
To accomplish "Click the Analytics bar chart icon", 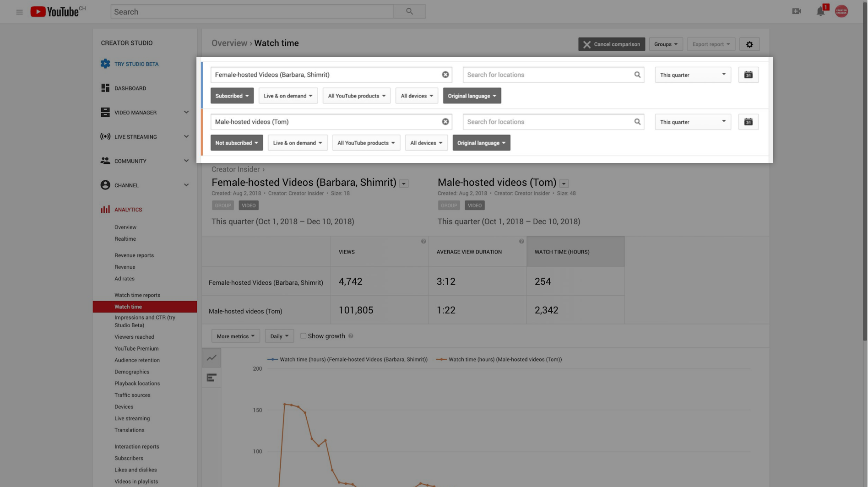I will click(105, 209).
